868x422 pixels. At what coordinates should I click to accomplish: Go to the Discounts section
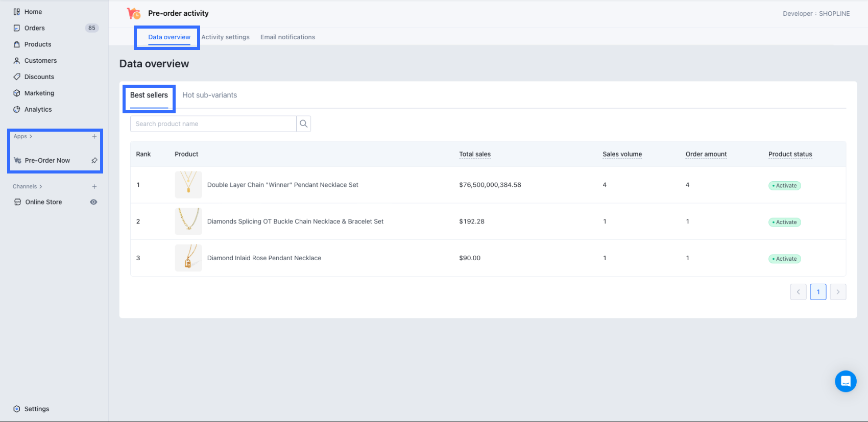point(39,77)
